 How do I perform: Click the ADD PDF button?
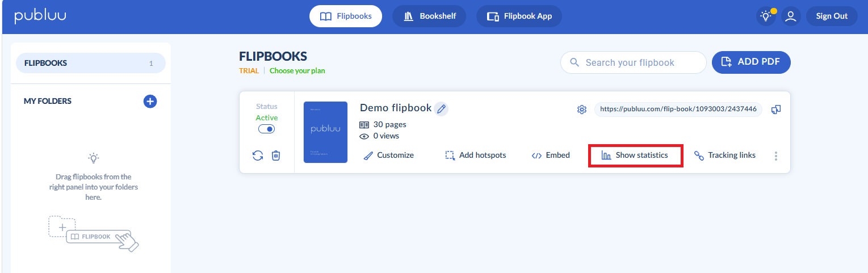pyautogui.click(x=750, y=62)
